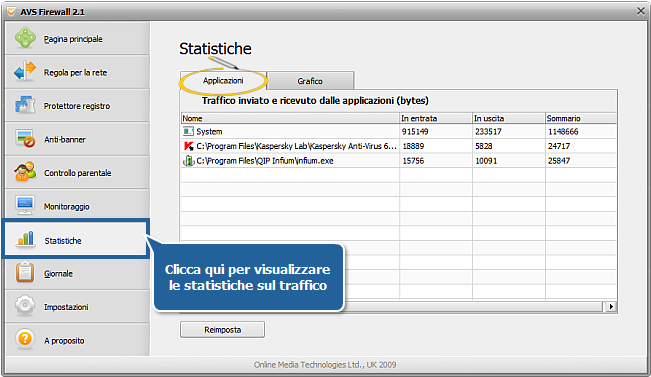Sort by the In entrata column
This screenshot has width=651, height=377.
tap(436, 118)
